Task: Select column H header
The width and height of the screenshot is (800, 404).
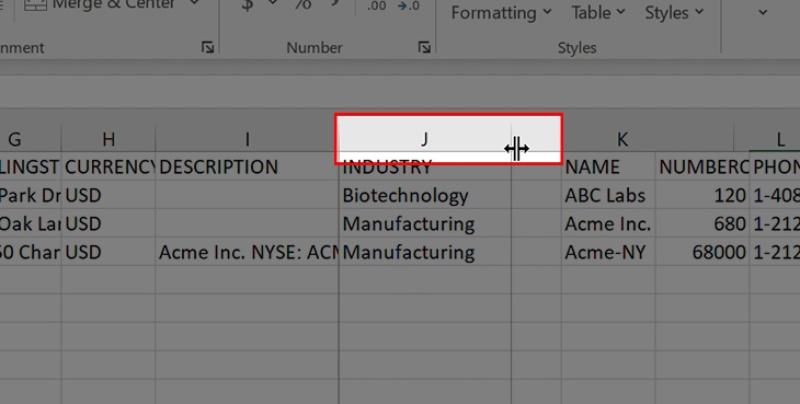Action: pyautogui.click(x=108, y=139)
